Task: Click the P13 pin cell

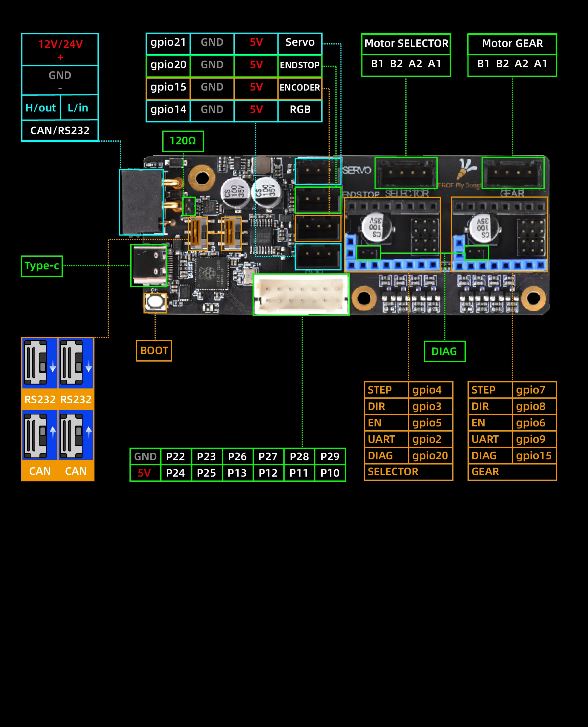Action: click(237, 473)
